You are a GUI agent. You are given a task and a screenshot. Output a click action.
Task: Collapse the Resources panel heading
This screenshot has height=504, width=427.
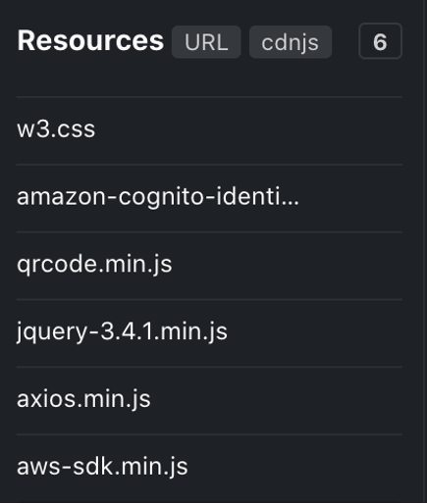coord(90,40)
